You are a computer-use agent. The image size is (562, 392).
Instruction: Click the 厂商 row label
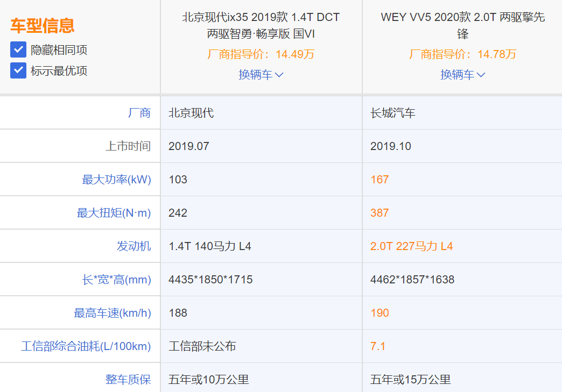(139, 113)
